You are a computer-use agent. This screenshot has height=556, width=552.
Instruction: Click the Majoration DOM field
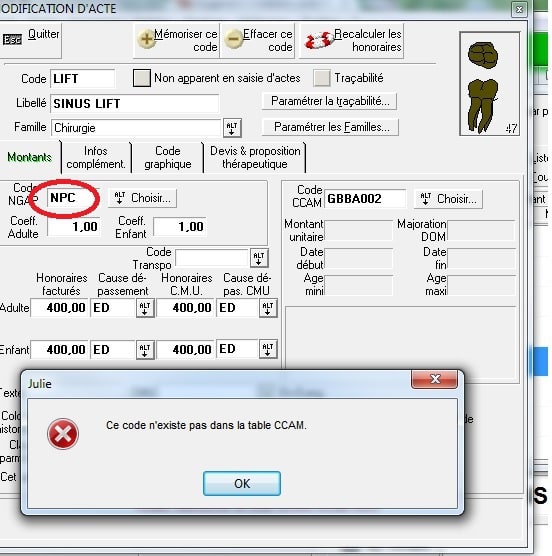(481, 230)
